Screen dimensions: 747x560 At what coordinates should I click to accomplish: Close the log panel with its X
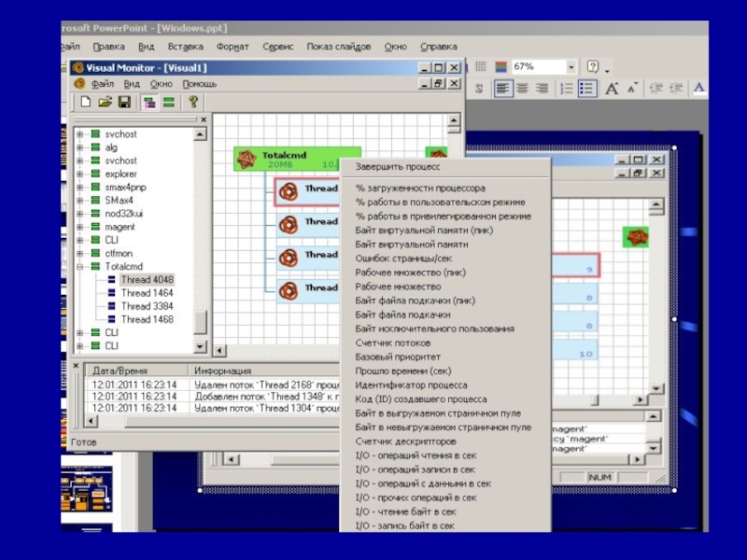coord(76,366)
